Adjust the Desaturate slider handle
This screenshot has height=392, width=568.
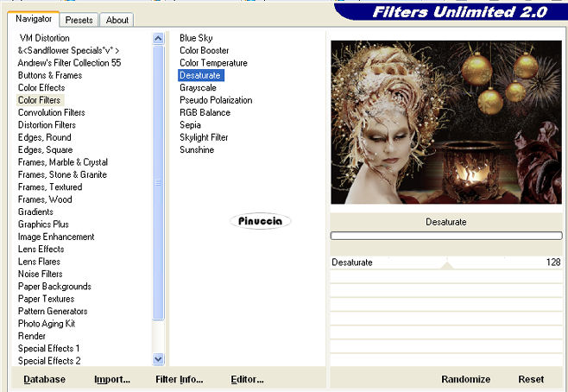447,265
